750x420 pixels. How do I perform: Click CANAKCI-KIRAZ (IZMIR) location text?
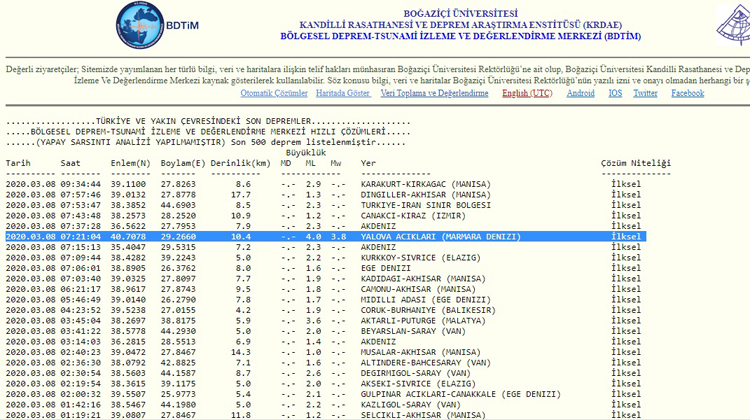(413, 216)
